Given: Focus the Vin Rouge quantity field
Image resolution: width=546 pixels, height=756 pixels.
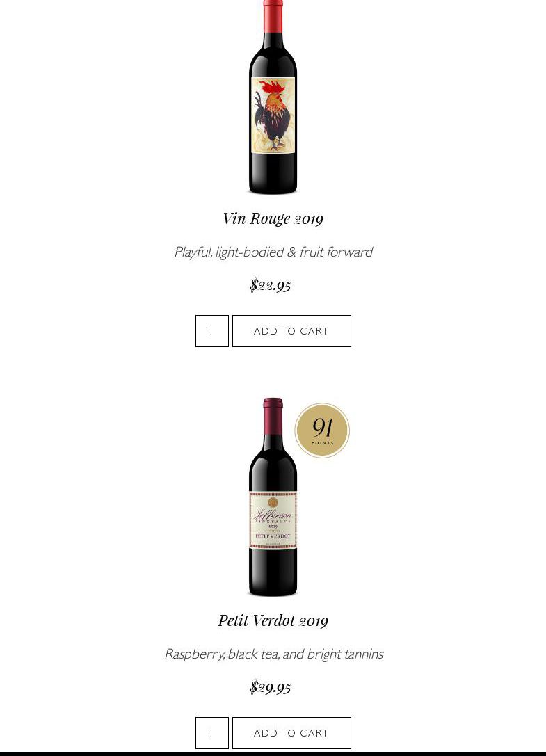Looking at the screenshot, I should pyautogui.click(x=211, y=331).
